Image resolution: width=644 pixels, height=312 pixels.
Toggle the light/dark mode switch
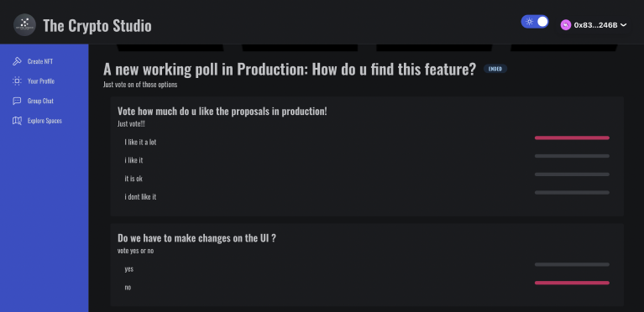coord(535,22)
